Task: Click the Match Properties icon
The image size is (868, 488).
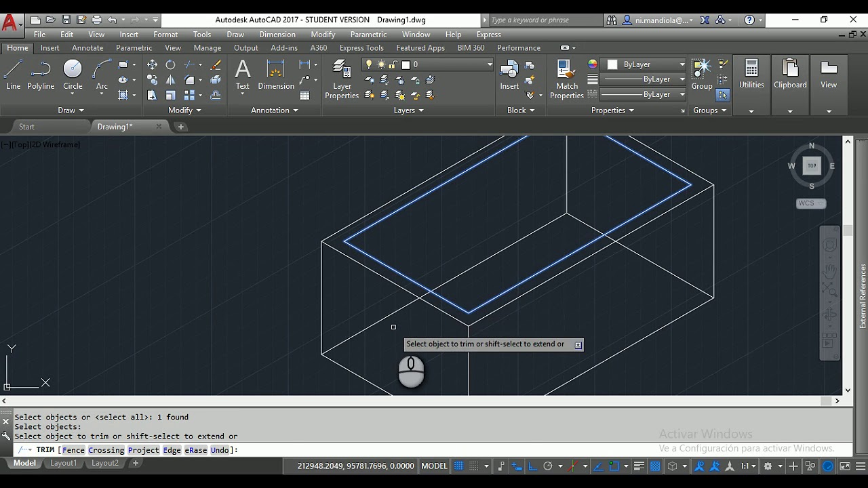Action: (567, 79)
